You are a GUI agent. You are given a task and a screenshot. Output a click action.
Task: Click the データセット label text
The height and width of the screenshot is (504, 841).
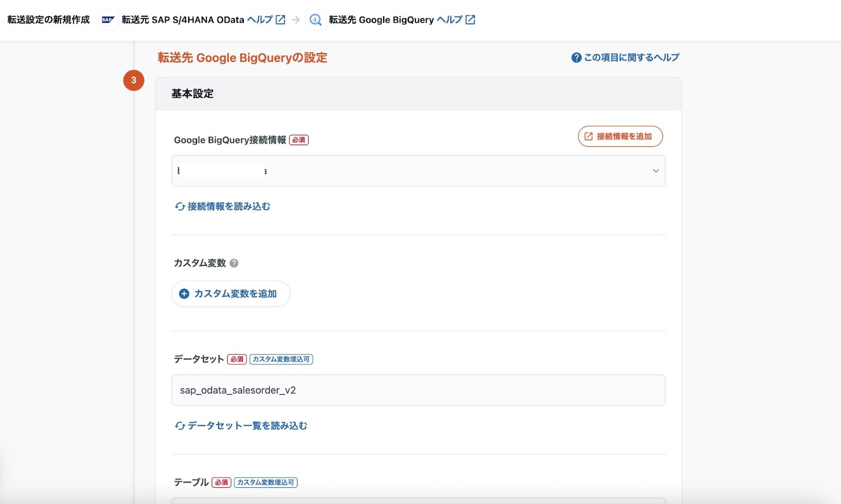click(x=199, y=359)
